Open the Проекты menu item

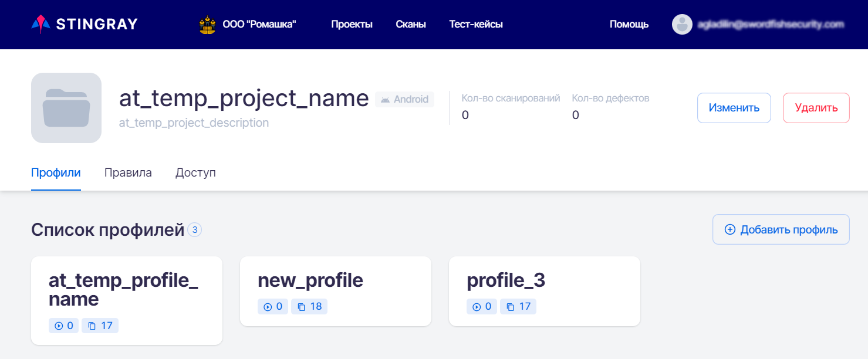(352, 25)
